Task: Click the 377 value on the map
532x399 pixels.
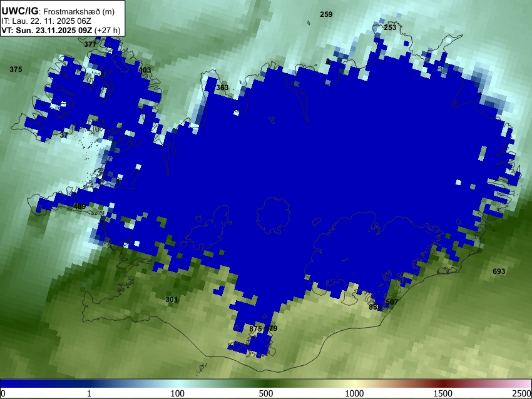Action: [90, 44]
